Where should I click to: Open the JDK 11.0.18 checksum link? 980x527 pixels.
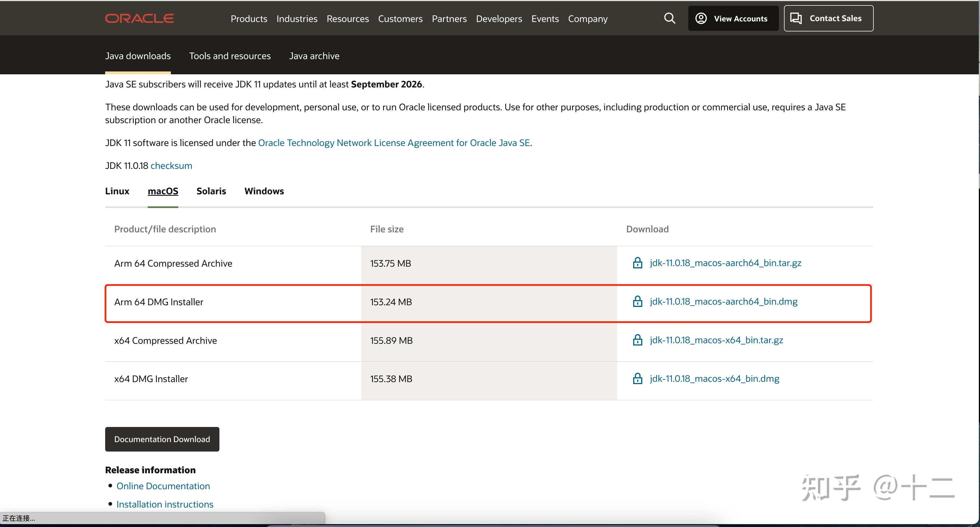point(171,165)
